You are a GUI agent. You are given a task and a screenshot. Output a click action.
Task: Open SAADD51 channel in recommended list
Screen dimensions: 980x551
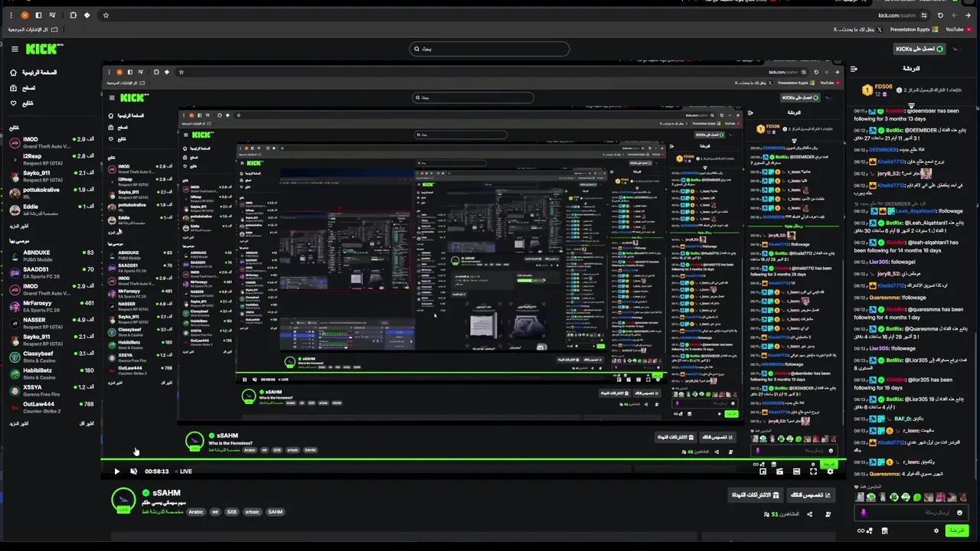tap(52, 272)
